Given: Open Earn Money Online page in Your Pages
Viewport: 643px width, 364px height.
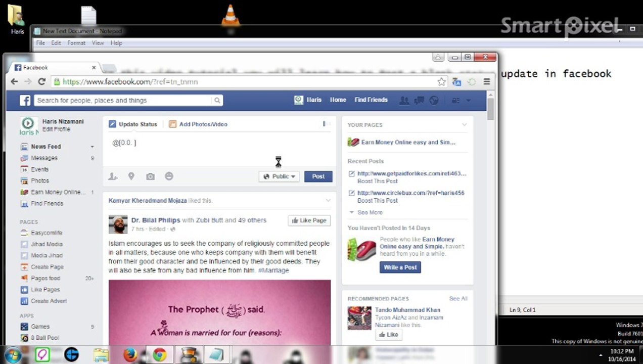Looking at the screenshot, I should tap(408, 142).
